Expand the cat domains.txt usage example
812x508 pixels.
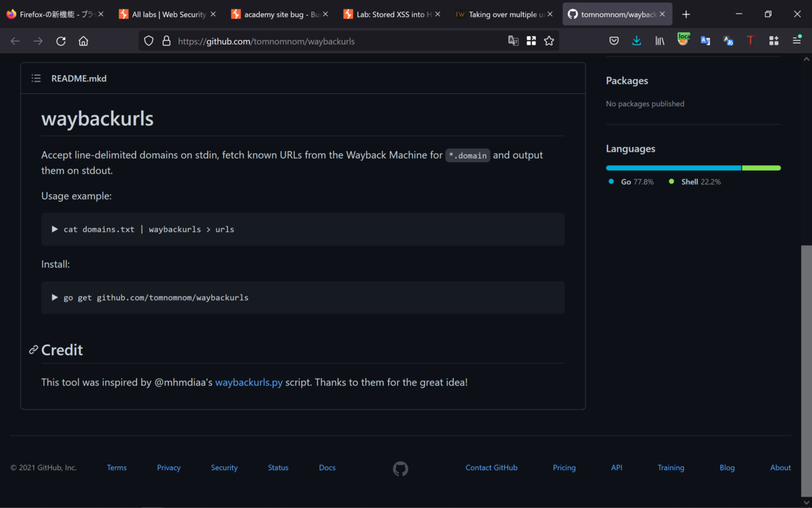click(55, 229)
